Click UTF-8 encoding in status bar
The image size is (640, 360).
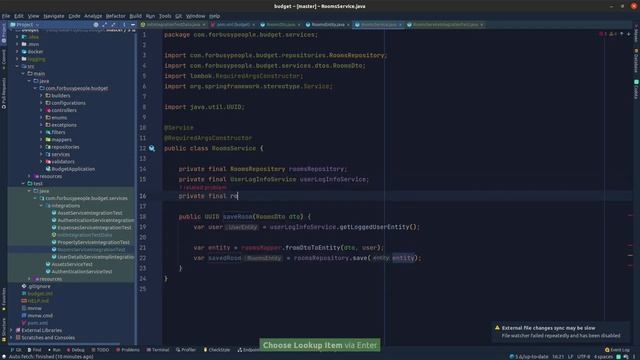[583, 357]
